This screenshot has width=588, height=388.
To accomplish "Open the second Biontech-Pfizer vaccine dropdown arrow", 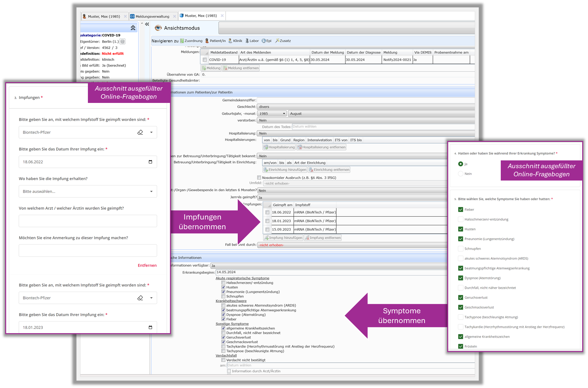I will [151, 298].
